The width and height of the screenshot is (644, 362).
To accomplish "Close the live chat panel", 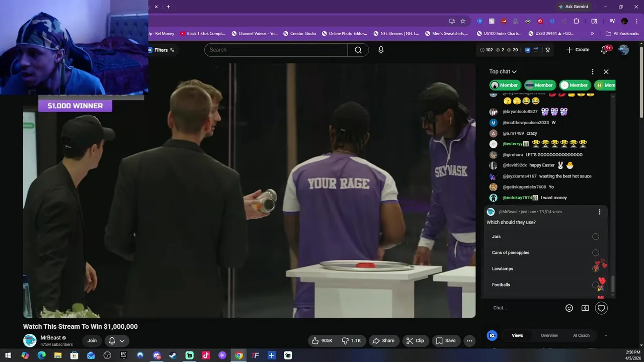I will pos(606,72).
